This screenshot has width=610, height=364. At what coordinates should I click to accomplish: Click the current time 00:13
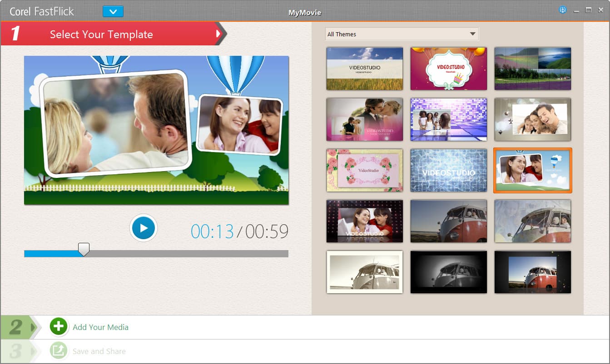212,231
